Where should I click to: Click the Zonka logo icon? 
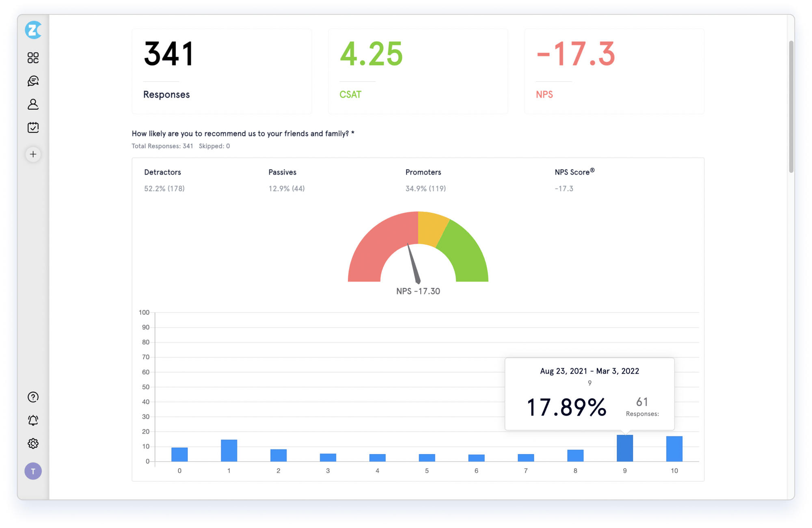(x=33, y=30)
